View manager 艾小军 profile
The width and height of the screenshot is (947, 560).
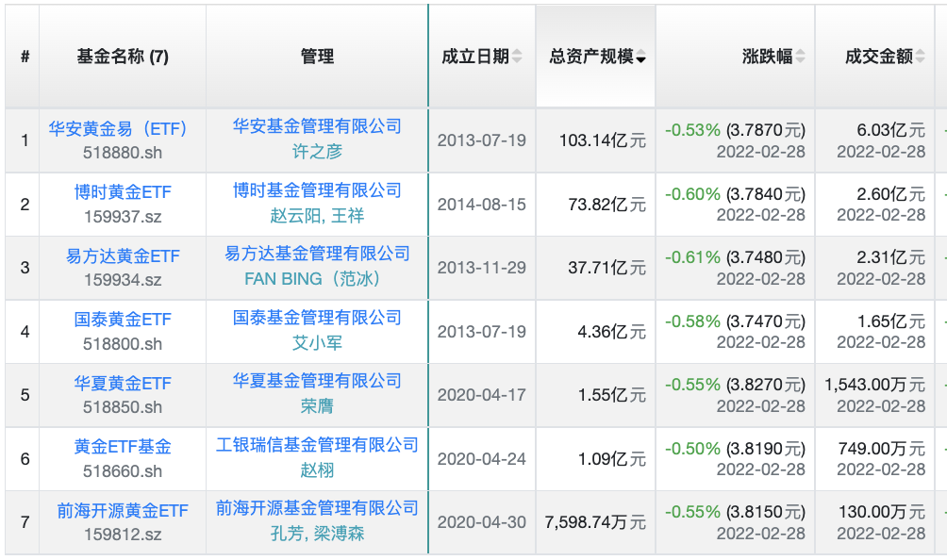coord(317,343)
